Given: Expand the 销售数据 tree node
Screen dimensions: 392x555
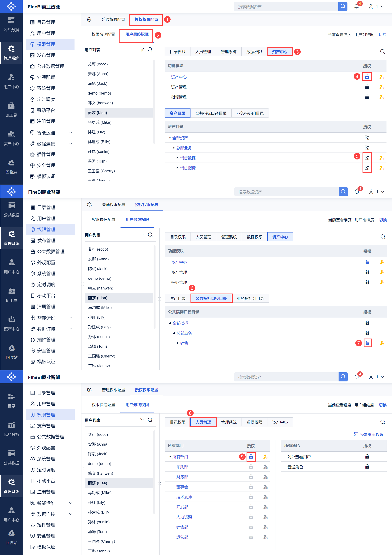Looking at the screenshot, I should [x=177, y=158].
